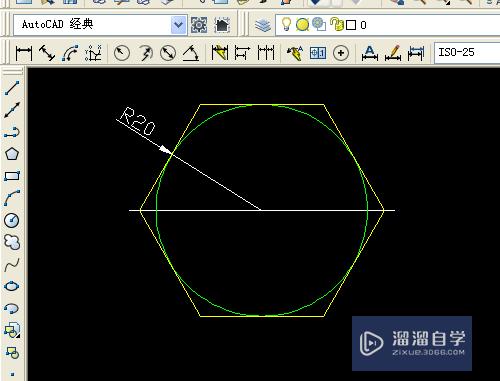Select the Arc draw tool
500x381 pixels.
click(x=12, y=198)
